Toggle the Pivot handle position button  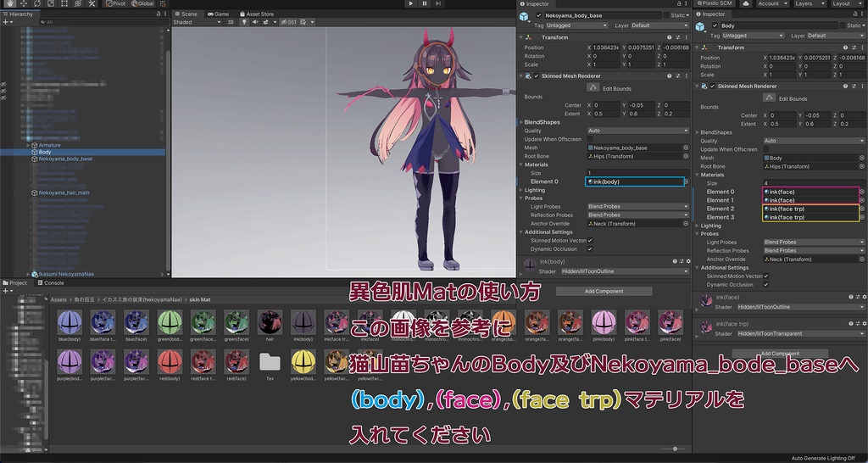pos(115,3)
